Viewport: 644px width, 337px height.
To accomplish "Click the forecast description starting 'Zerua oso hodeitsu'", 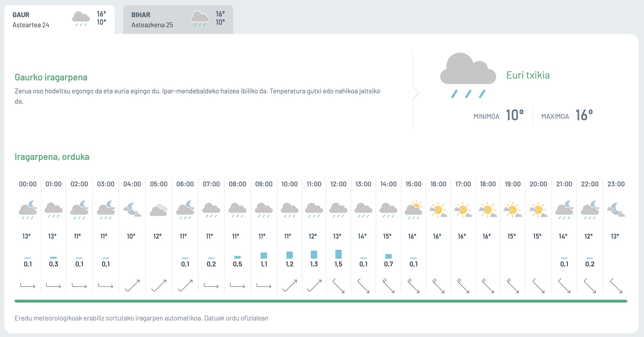I will tap(198, 96).
